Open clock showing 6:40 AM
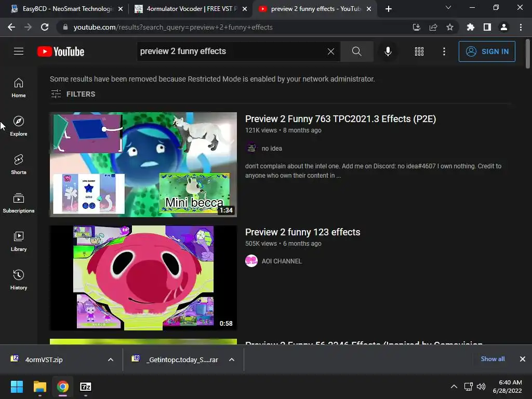 coord(507,387)
